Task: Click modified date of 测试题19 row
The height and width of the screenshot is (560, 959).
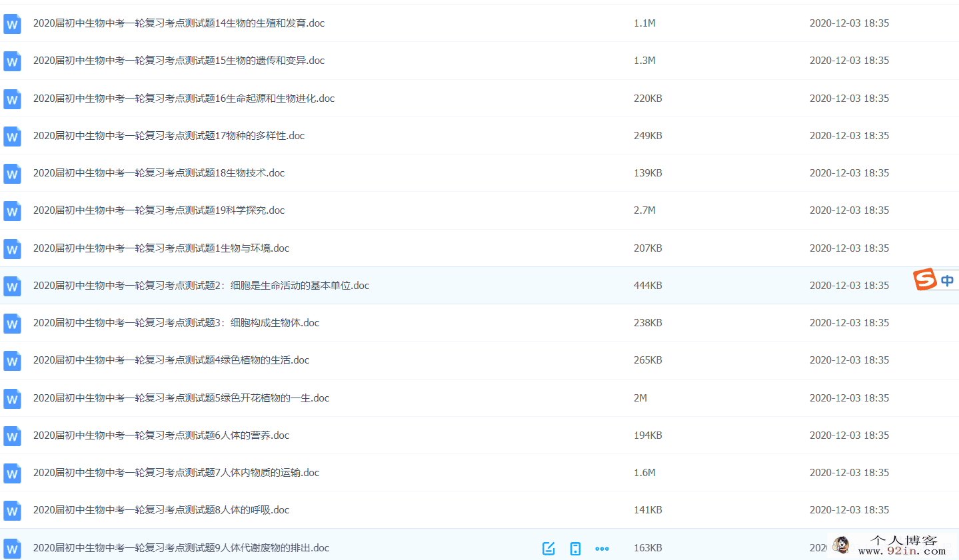Action: (849, 210)
